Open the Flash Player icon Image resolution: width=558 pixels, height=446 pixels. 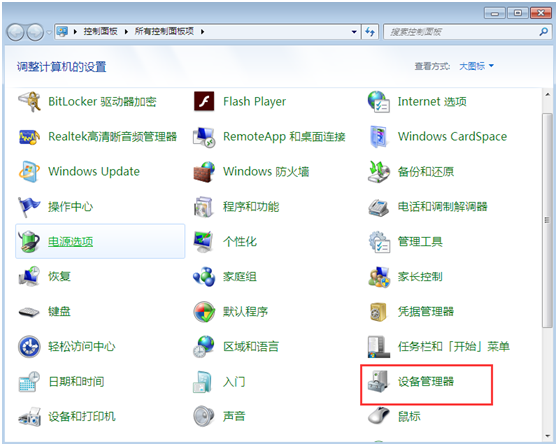204,102
